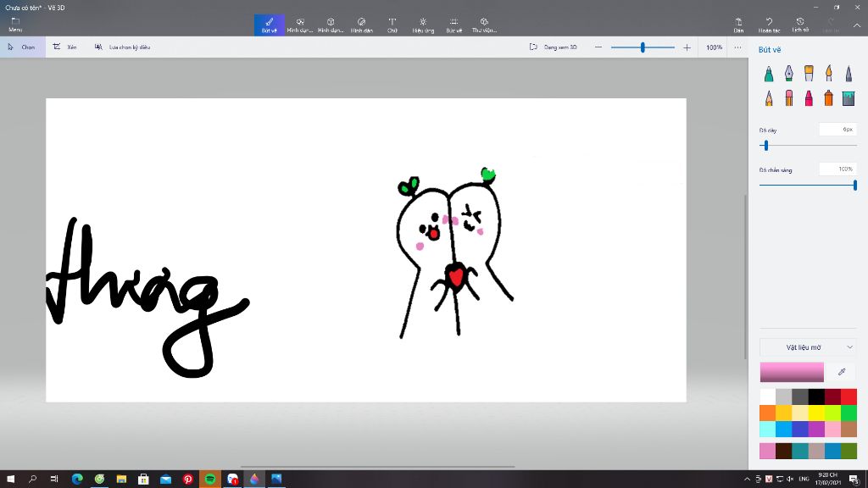Image resolution: width=868 pixels, height=488 pixels.
Task: Open the three-dots more options
Action: coord(738,47)
